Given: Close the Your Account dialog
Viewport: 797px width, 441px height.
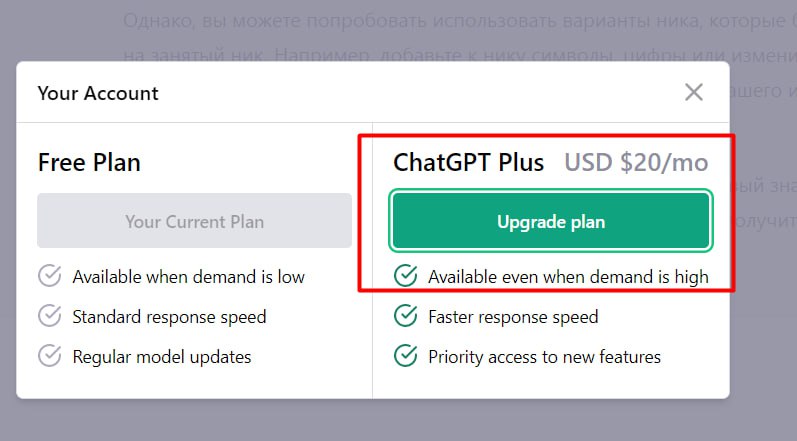Looking at the screenshot, I should (x=693, y=93).
